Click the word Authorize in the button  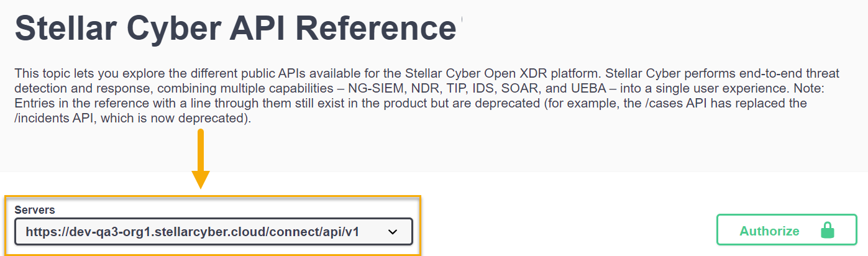pos(769,231)
